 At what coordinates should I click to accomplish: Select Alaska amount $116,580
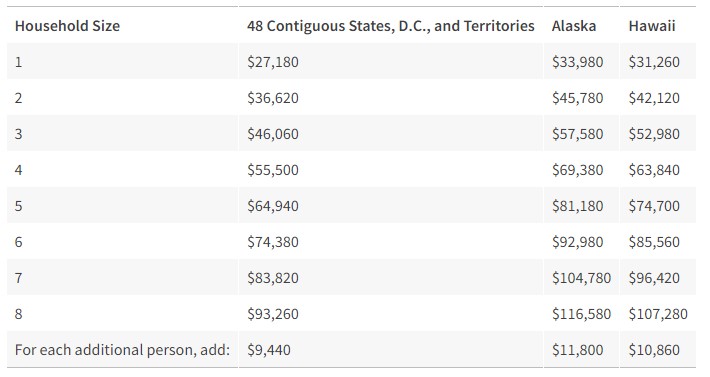point(581,314)
